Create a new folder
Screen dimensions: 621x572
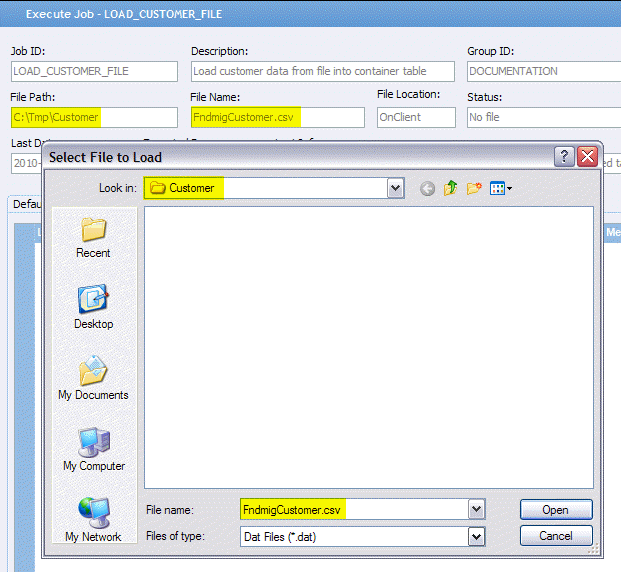[474, 188]
